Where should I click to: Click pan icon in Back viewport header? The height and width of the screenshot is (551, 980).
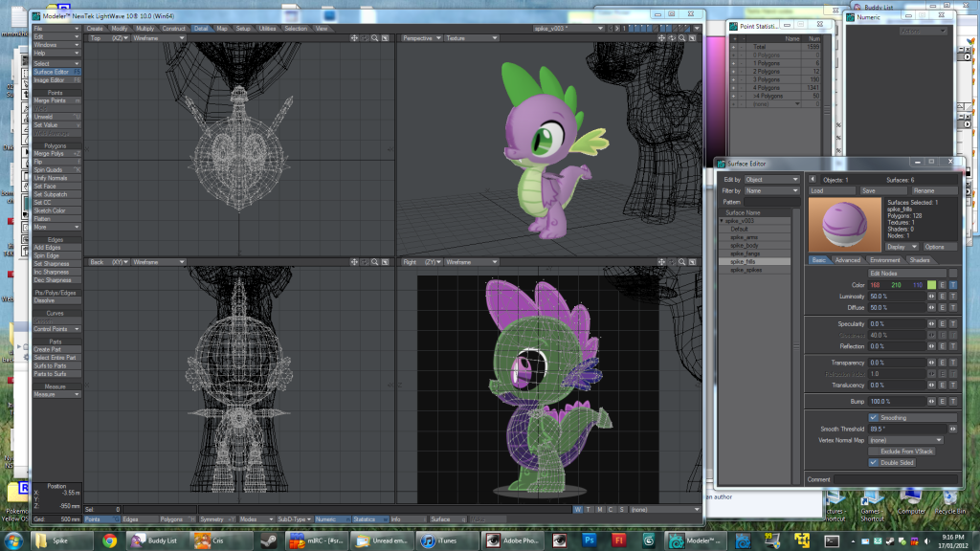[x=354, y=262]
